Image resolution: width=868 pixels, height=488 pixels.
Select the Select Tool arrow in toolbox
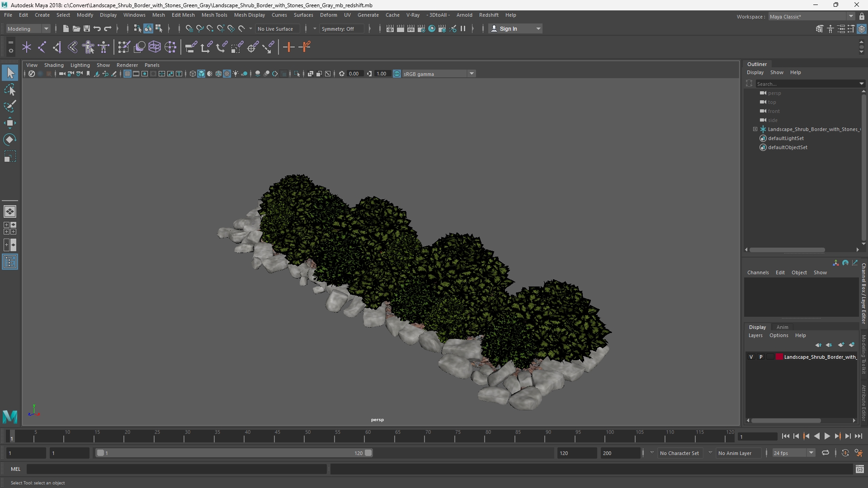pyautogui.click(x=10, y=73)
